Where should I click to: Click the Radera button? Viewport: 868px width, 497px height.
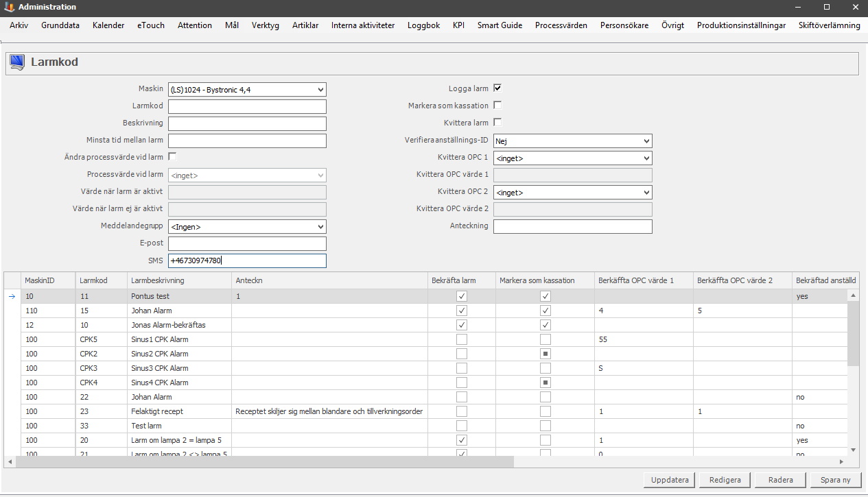[780, 480]
